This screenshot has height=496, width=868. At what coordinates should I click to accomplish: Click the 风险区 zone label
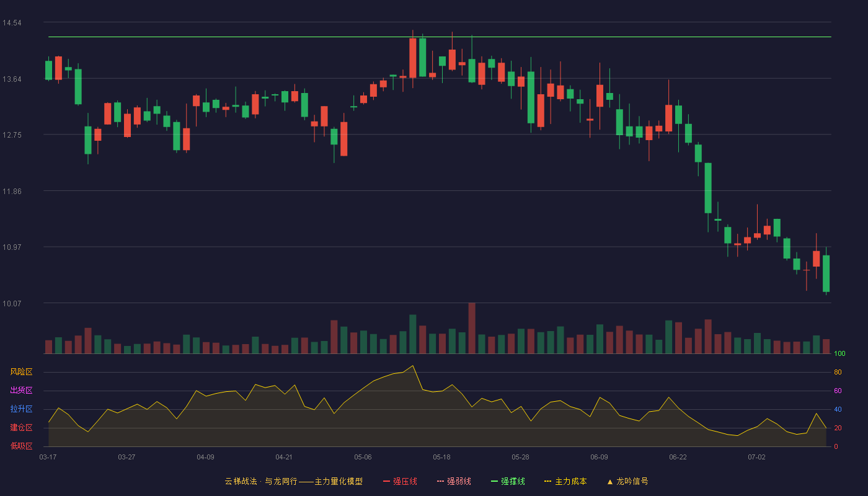click(x=21, y=372)
